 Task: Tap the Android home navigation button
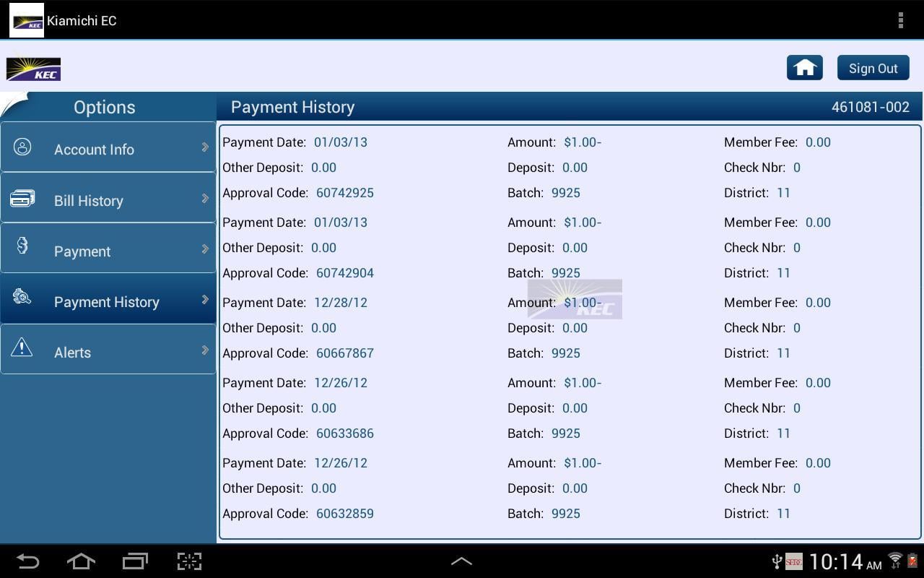coord(81,561)
